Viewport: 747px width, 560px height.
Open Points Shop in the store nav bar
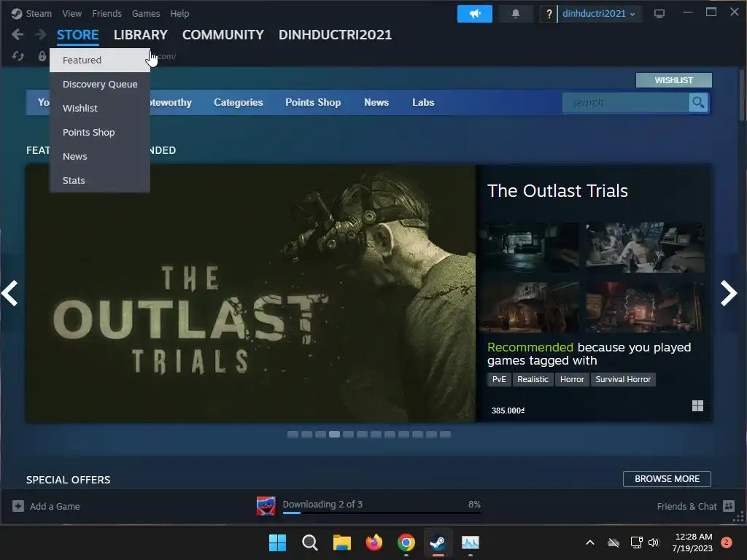pos(313,102)
